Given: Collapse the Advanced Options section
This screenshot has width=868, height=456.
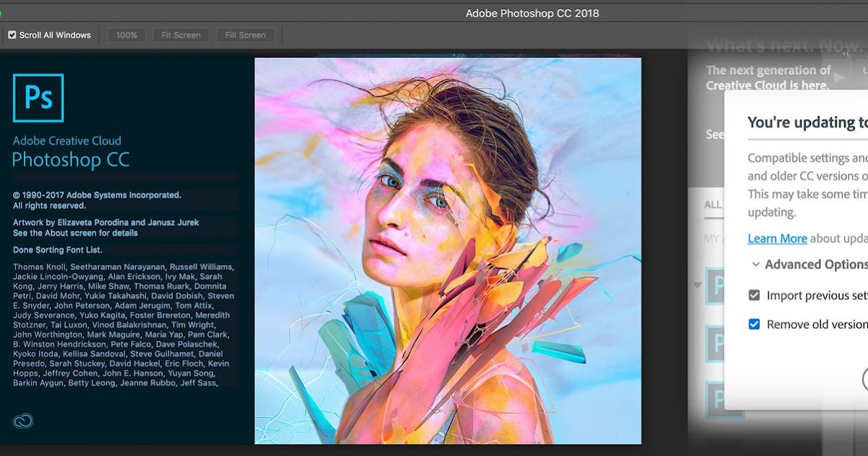Looking at the screenshot, I should 756,264.
